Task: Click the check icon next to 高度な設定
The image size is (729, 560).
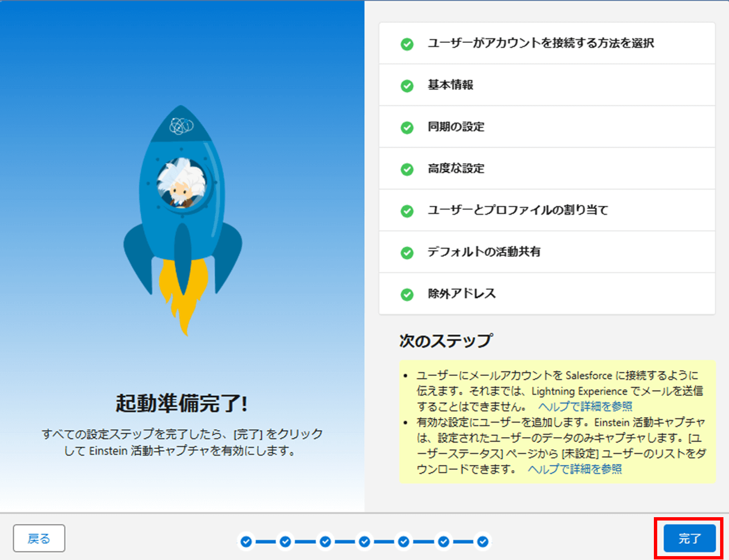Action: click(407, 168)
